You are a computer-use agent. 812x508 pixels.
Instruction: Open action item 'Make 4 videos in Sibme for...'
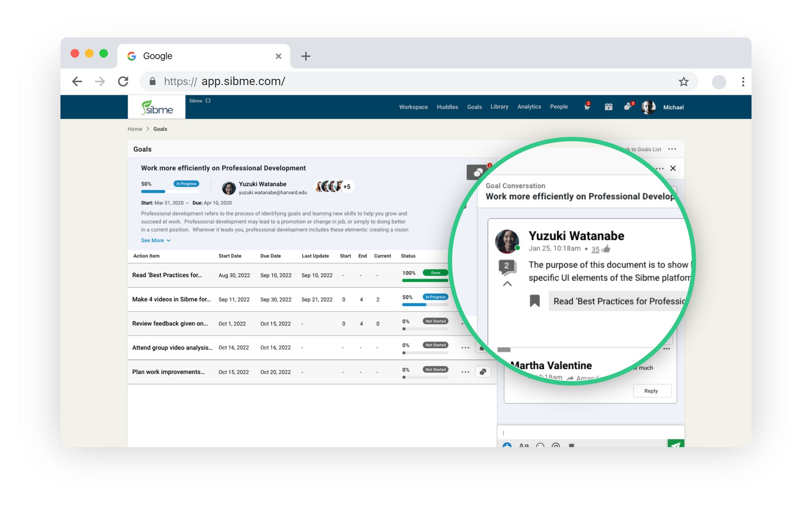(171, 299)
